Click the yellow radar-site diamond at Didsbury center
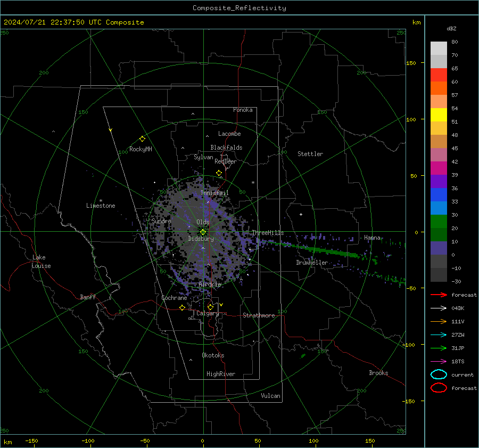 (x=203, y=232)
